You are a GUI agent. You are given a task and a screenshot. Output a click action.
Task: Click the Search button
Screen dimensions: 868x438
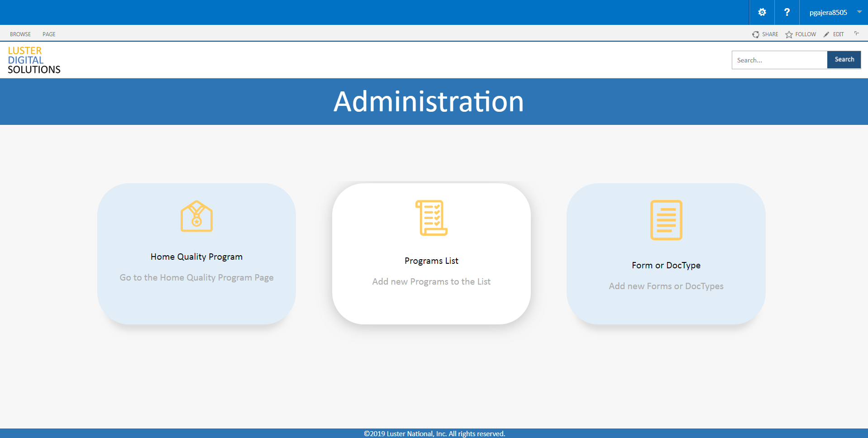(x=844, y=60)
